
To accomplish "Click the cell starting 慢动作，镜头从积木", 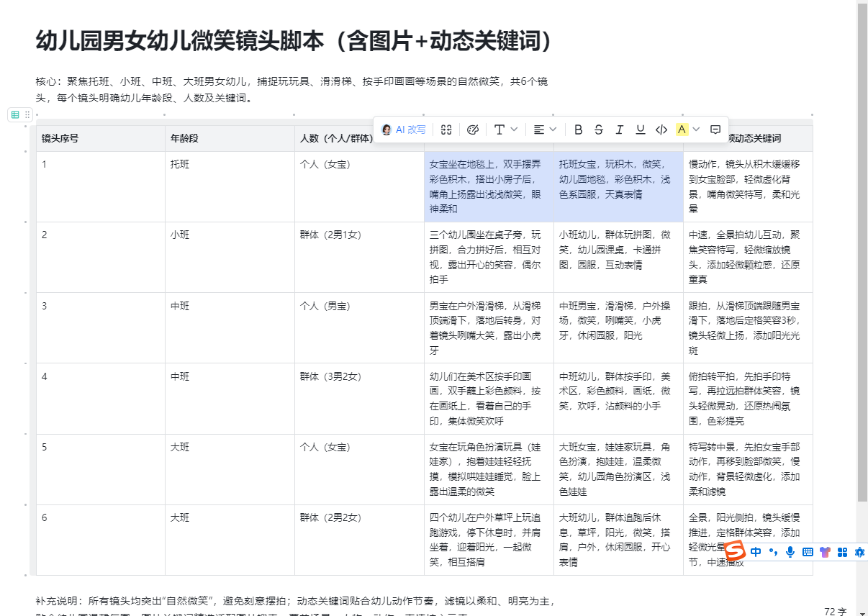I will [x=749, y=186].
